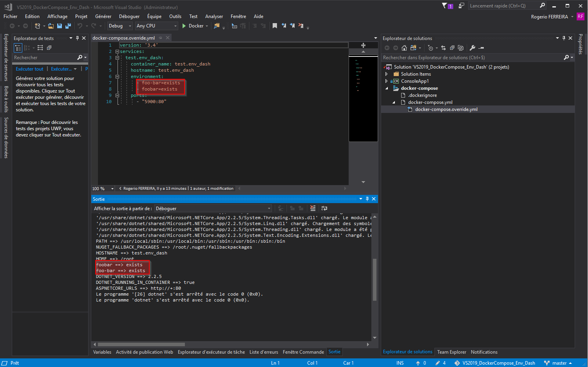Click Rogerio FERREIRA account name
This screenshot has height=367, width=588.
(x=550, y=17)
